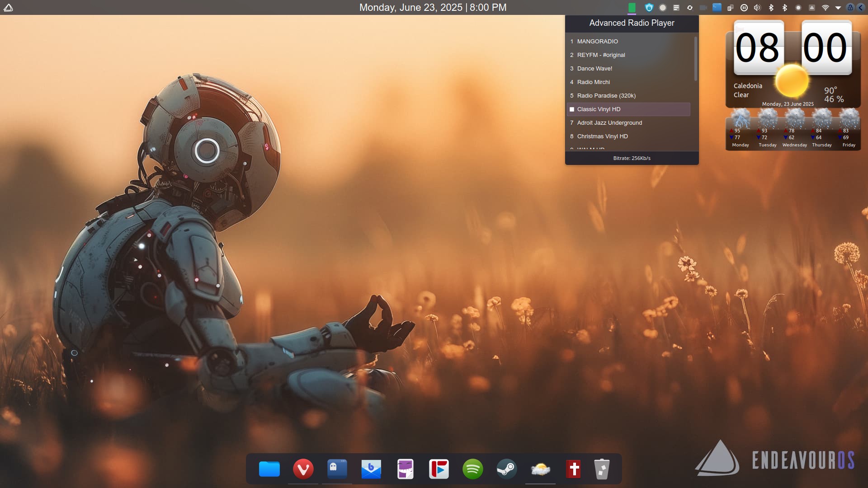The height and width of the screenshot is (488, 868).
Task: Open the blue Files folder in dock
Action: click(269, 469)
